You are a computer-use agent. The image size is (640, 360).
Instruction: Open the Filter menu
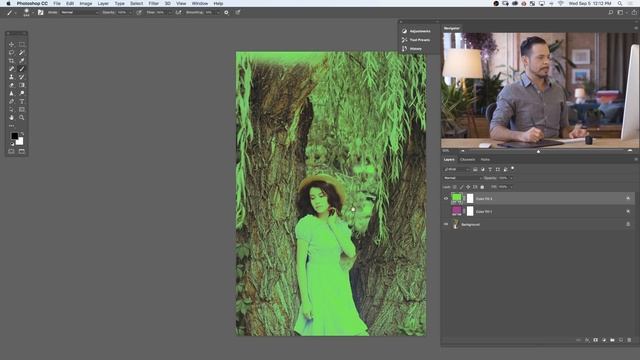pos(154,3)
